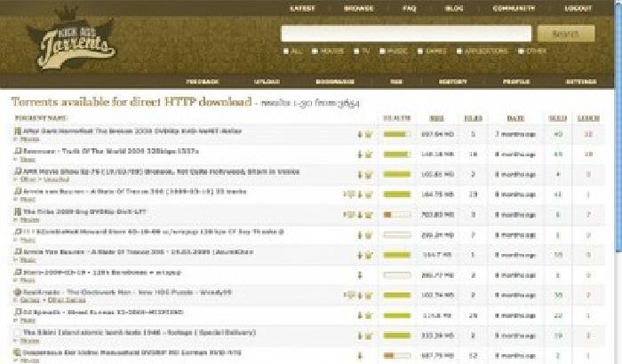This screenshot has height=364, width=622.
Task: Sort torrents by SEED column header
Action: point(557,117)
